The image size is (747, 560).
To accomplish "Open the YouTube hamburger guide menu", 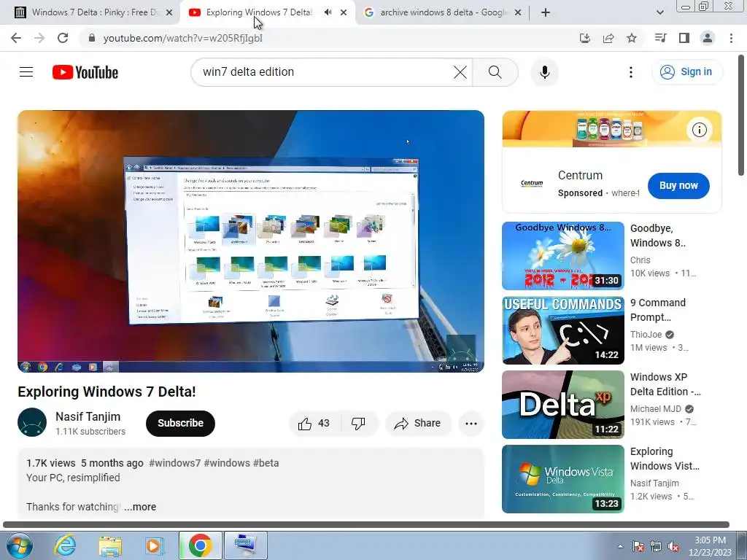I will 26,72.
